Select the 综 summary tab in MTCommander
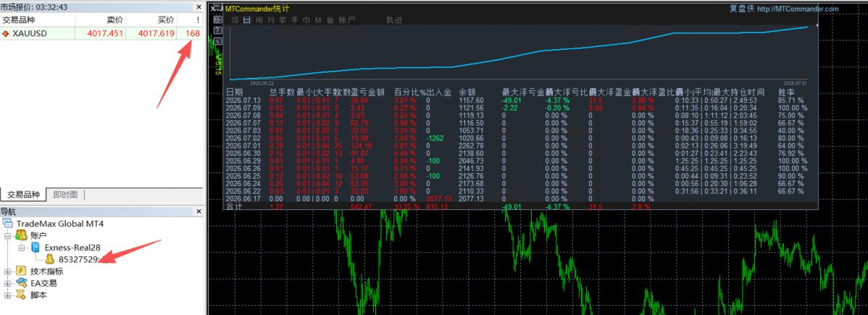Image resolution: width=868 pixels, height=315 pixels. click(x=235, y=20)
